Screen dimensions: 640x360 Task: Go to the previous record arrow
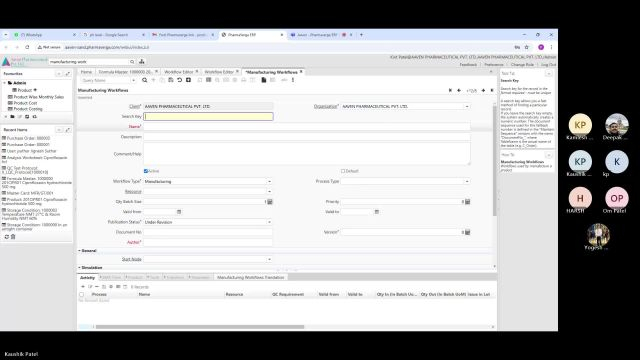[x=459, y=90]
